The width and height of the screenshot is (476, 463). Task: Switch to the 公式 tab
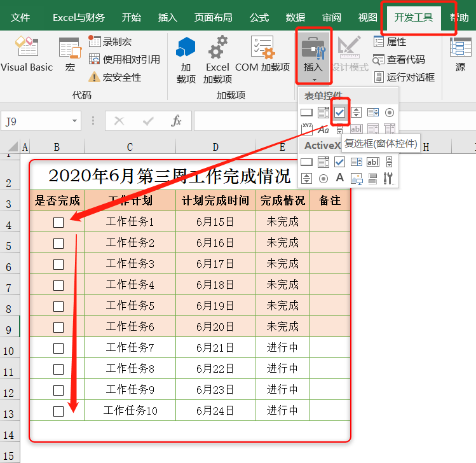(x=259, y=18)
